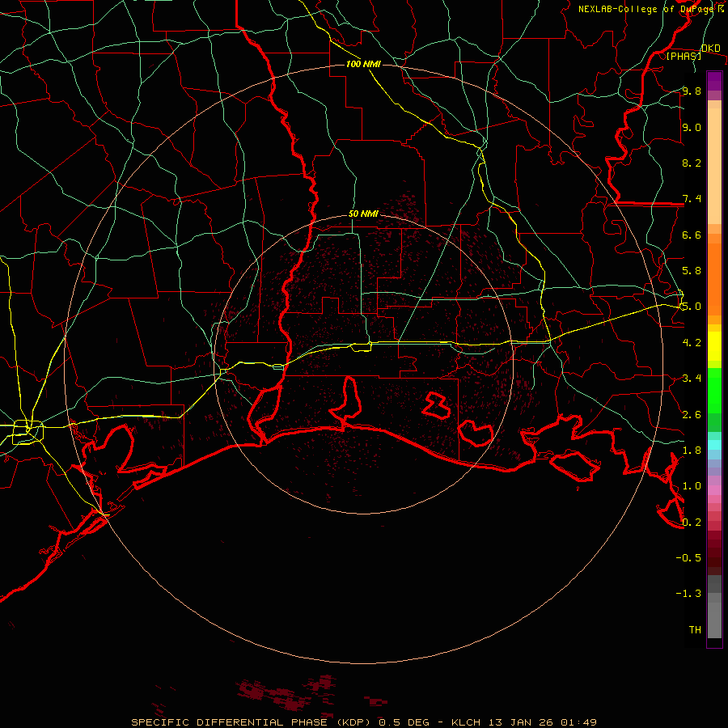Click the 0.2 scale value
The width and height of the screenshot is (728, 728).
pyautogui.click(x=692, y=523)
